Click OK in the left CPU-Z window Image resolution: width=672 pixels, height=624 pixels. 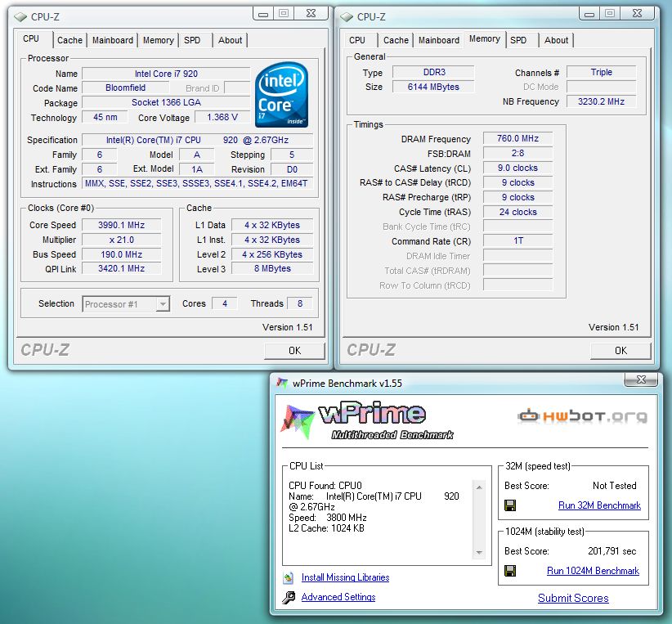[294, 351]
